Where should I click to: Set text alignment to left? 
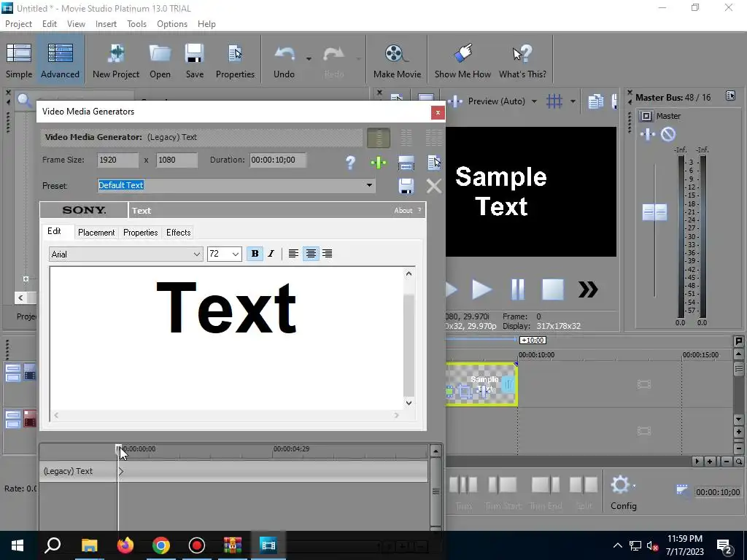(293, 254)
